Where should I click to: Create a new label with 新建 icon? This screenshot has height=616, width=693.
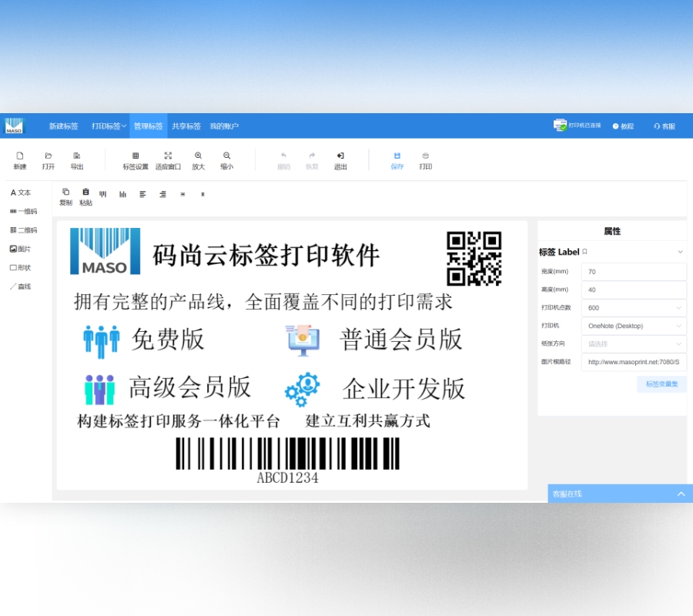tap(19, 159)
